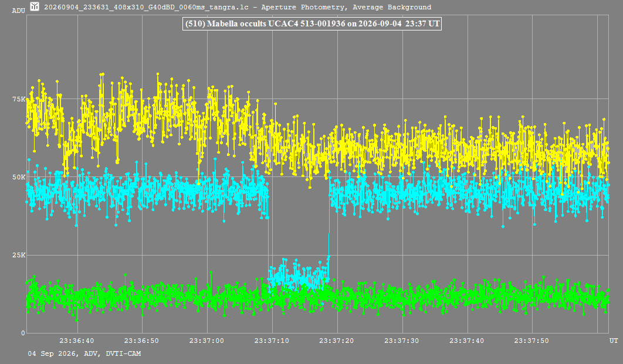Click the 25K y-axis label
Screen dimensions: 623x364
click(x=19, y=255)
